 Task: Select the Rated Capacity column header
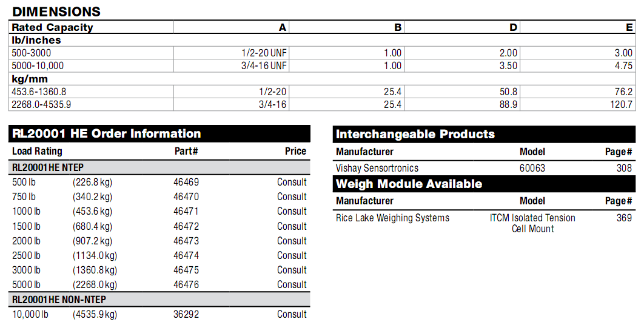(53, 27)
